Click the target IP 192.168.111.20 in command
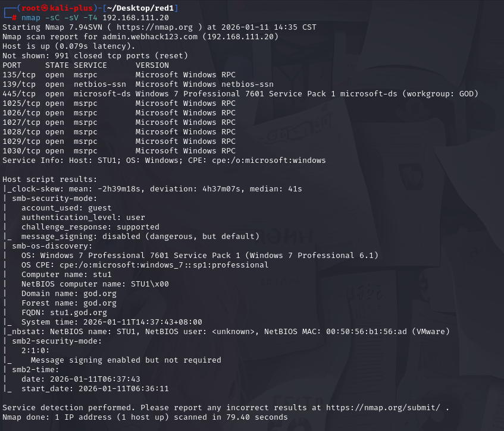Viewport: 504px width, 431px height. click(x=136, y=18)
